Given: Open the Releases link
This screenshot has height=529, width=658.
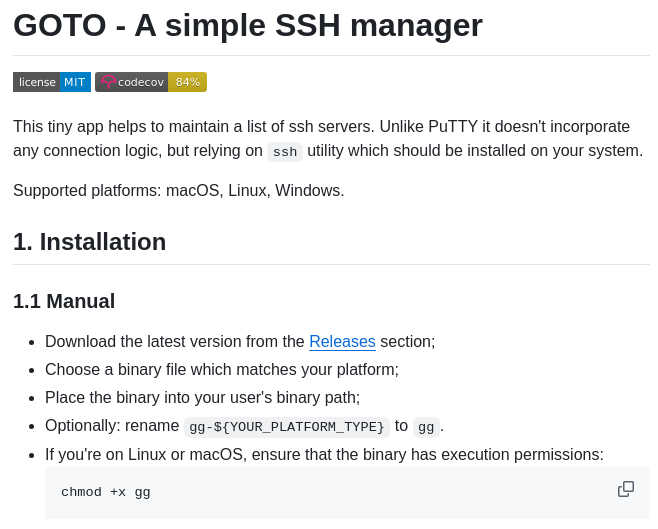Looking at the screenshot, I should 342,342.
